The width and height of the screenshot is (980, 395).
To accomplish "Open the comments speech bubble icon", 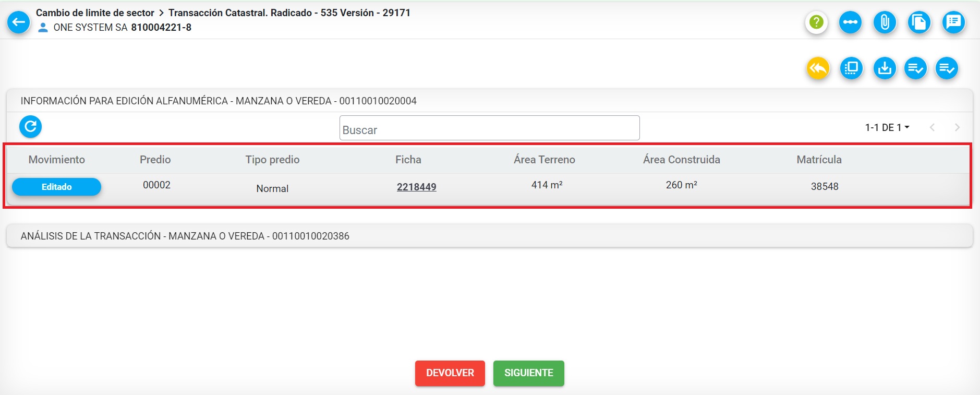I will coord(953,22).
